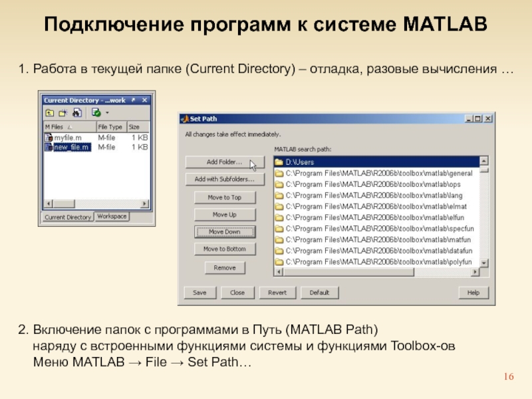The image size is (532, 399).
Task: Click folder icon beside matlab\datafun path
Action: pos(279,251)
